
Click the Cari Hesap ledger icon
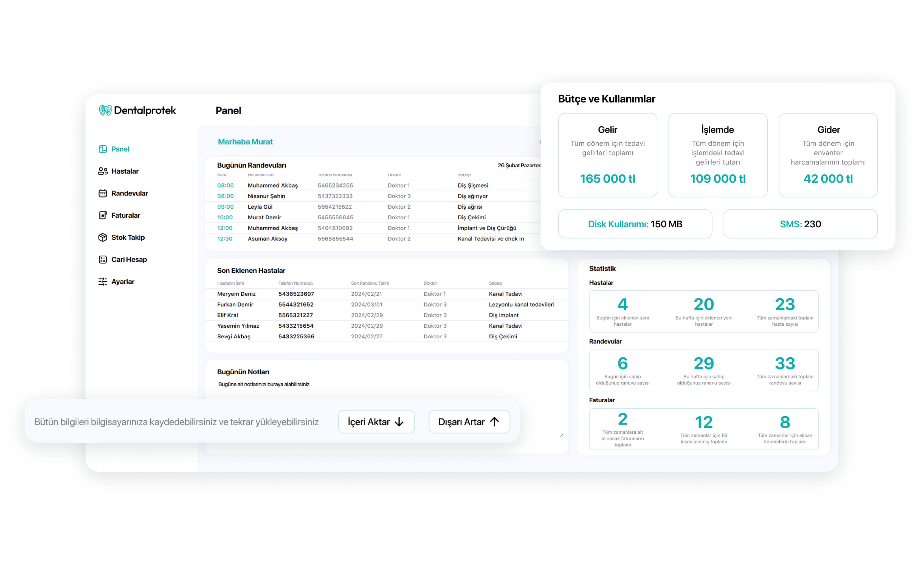tap(103, 260)
